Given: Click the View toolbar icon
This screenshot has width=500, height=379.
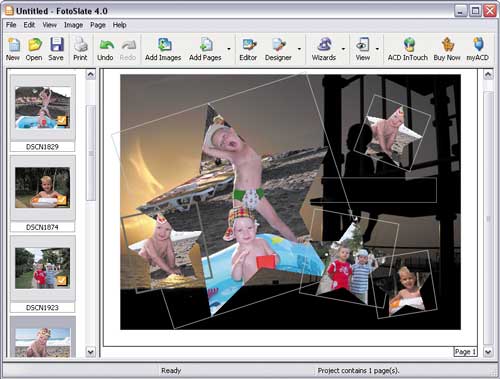Looking at the screenshot, I should [363, 49].
